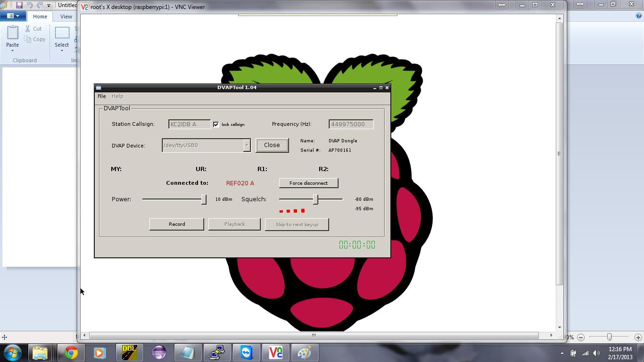Screen dimensions: 644x362
Task: Click the Station Callsign input field
Action: pos(190,124)
